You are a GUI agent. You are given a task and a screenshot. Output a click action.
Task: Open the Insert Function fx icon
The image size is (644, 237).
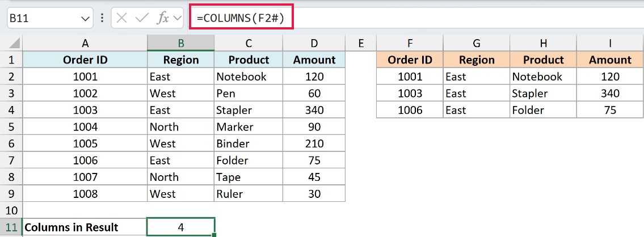pyautogui.click(x=163, y=18)
